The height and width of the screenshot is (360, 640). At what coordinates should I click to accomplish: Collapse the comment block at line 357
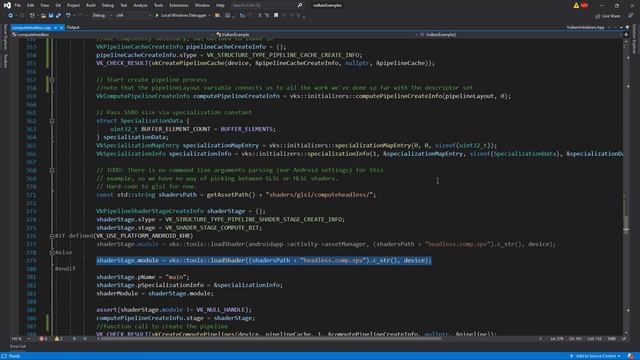pos(52,80)
